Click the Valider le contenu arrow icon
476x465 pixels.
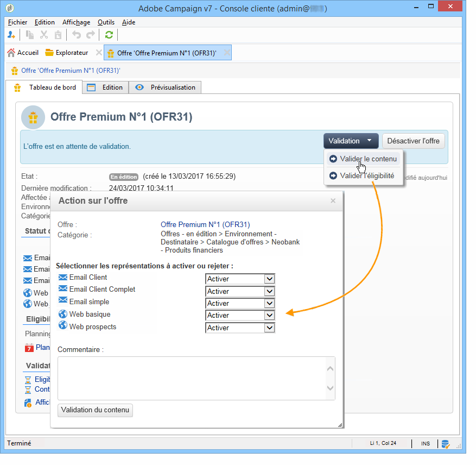coord(333,159)
